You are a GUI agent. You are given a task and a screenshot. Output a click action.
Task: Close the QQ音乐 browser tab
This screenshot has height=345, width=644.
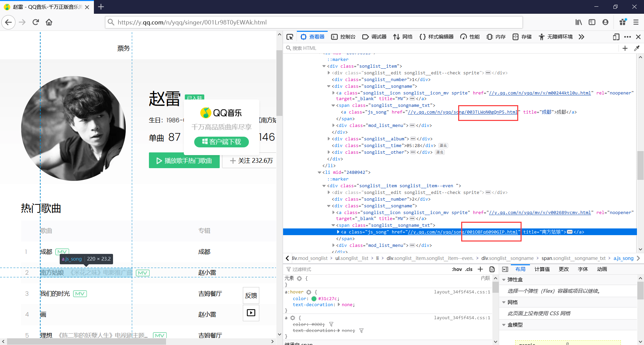coord(87,7)
